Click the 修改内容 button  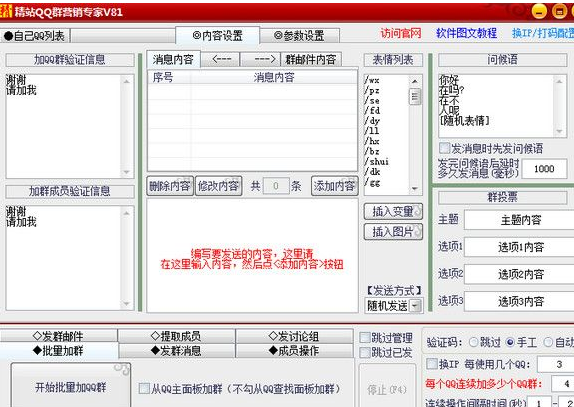[219, 186]
